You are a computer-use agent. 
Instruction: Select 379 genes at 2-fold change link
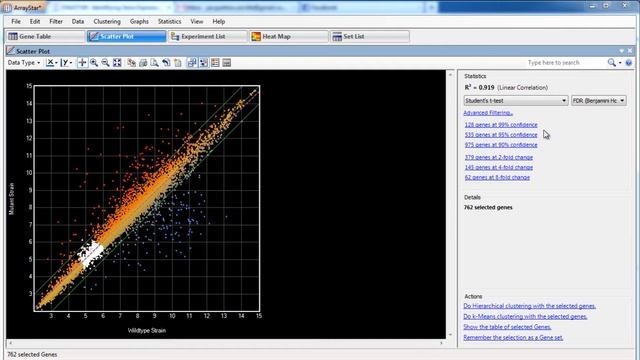pos(498,157)
